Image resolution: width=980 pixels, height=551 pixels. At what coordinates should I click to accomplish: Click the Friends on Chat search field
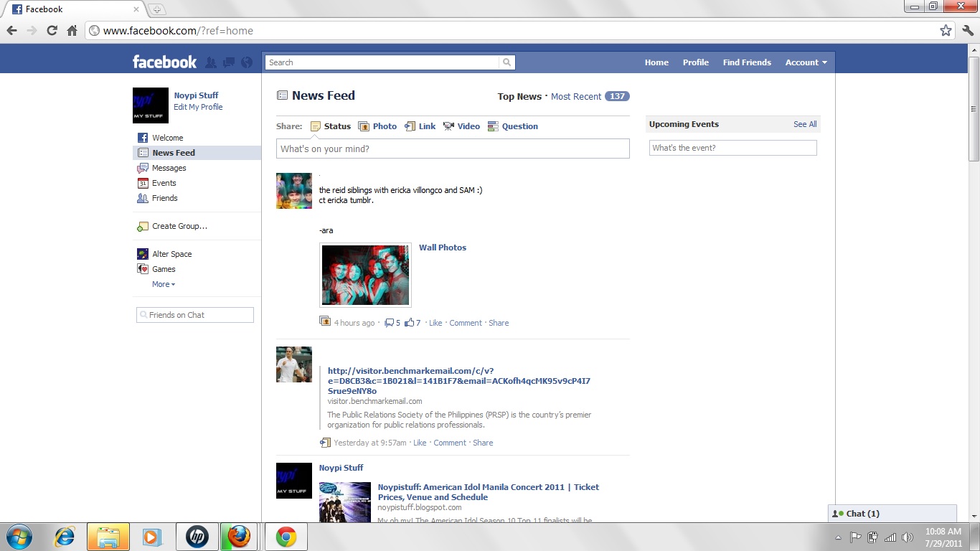195,315
